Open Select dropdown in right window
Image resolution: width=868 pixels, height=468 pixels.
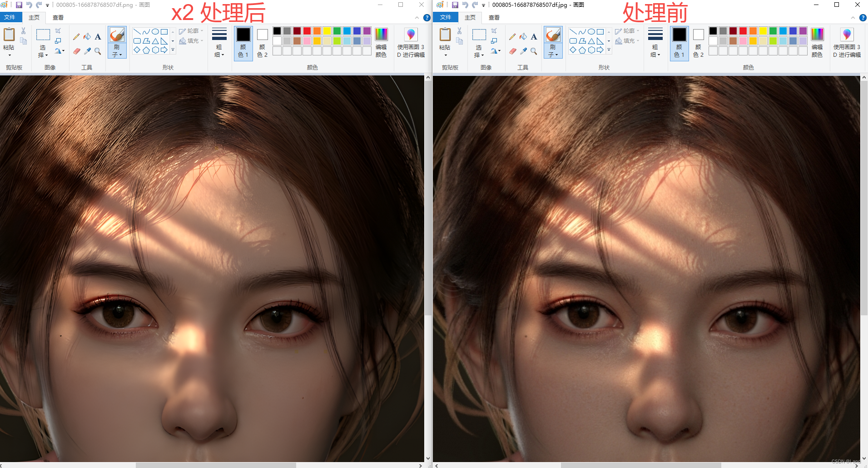click(x=479, y=51)
